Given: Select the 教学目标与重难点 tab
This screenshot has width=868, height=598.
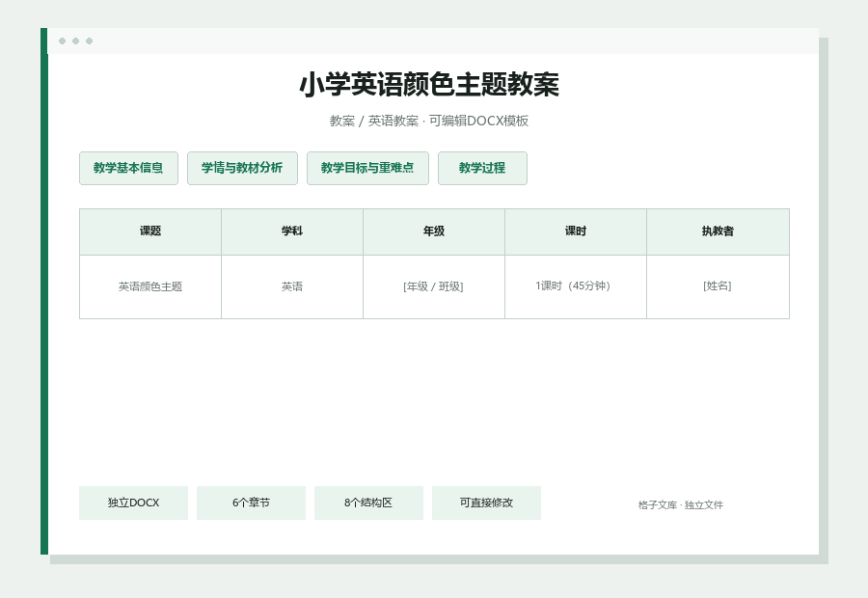Looking at the screenshot, I should tap(367, 169).
